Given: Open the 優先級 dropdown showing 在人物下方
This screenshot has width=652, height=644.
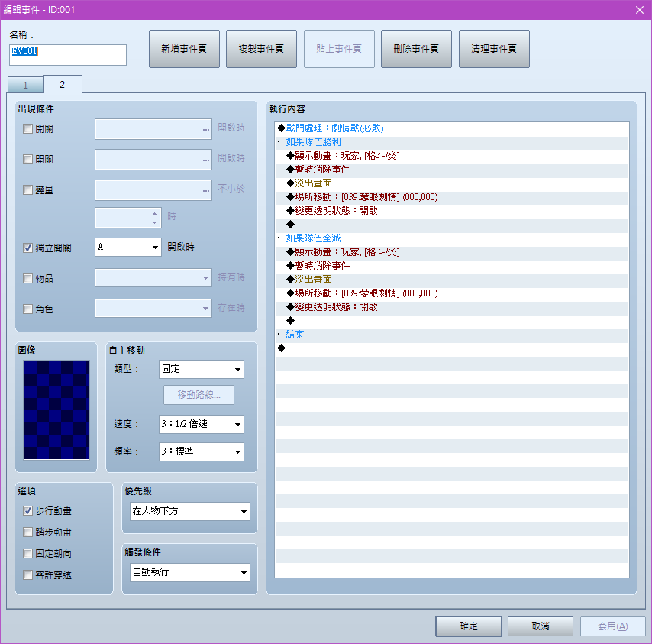Looking at the screenshot, I should point(190,511).
